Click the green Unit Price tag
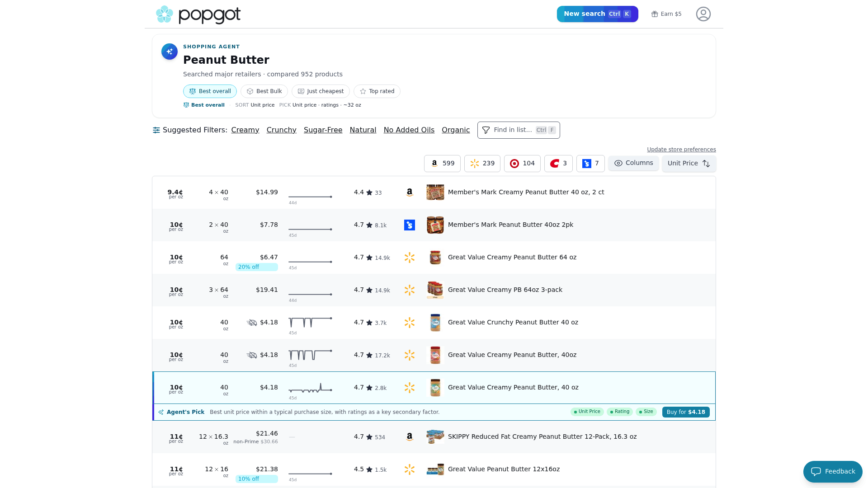The image size is (868, 488). tap(587, 412)
